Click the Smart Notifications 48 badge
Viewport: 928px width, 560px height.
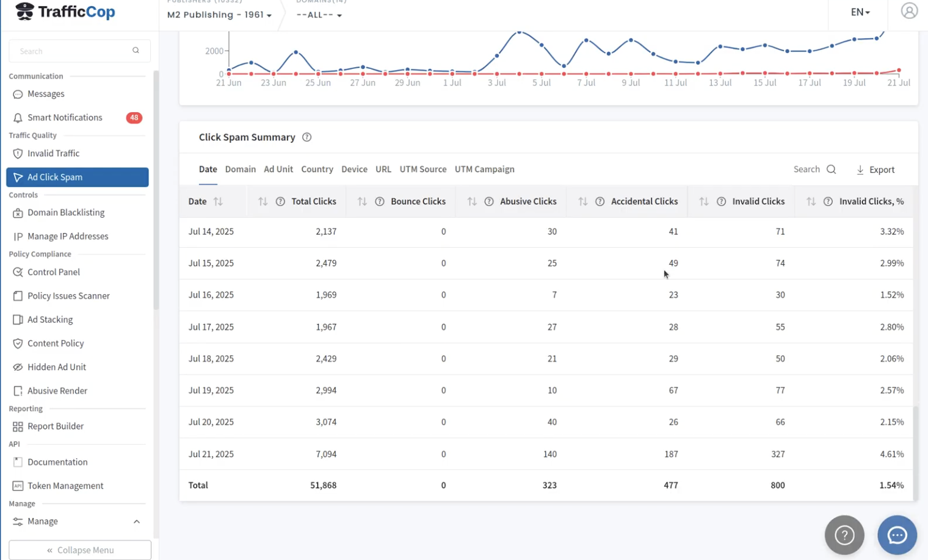coord(134,118)
